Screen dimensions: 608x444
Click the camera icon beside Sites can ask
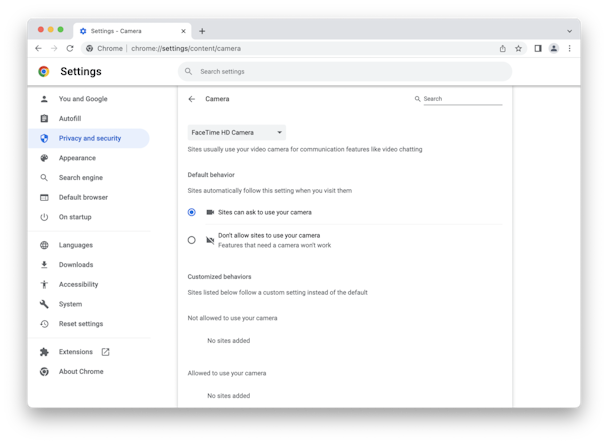210,212
